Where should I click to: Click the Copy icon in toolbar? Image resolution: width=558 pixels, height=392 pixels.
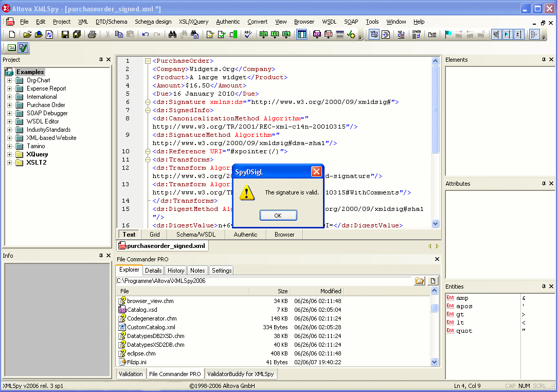click(119, 34)
